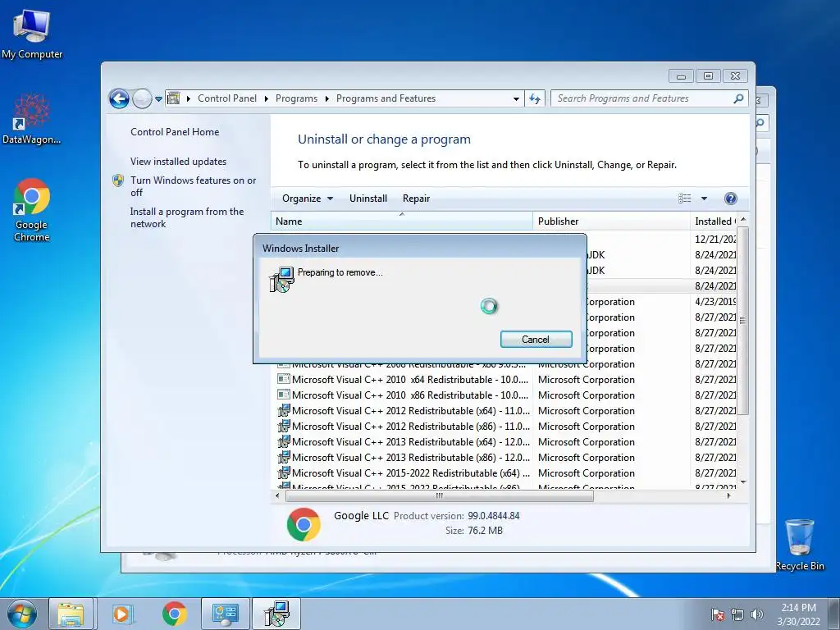840x630 pixels.
Task: Click the magnifier search icon
Action: (x=739, y=98)
